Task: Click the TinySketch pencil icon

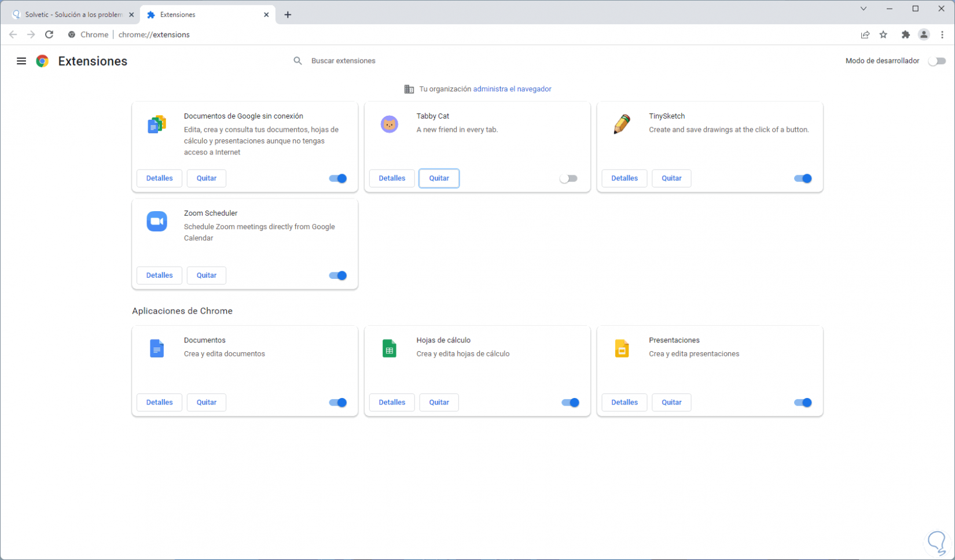Action: pos(622,124)
